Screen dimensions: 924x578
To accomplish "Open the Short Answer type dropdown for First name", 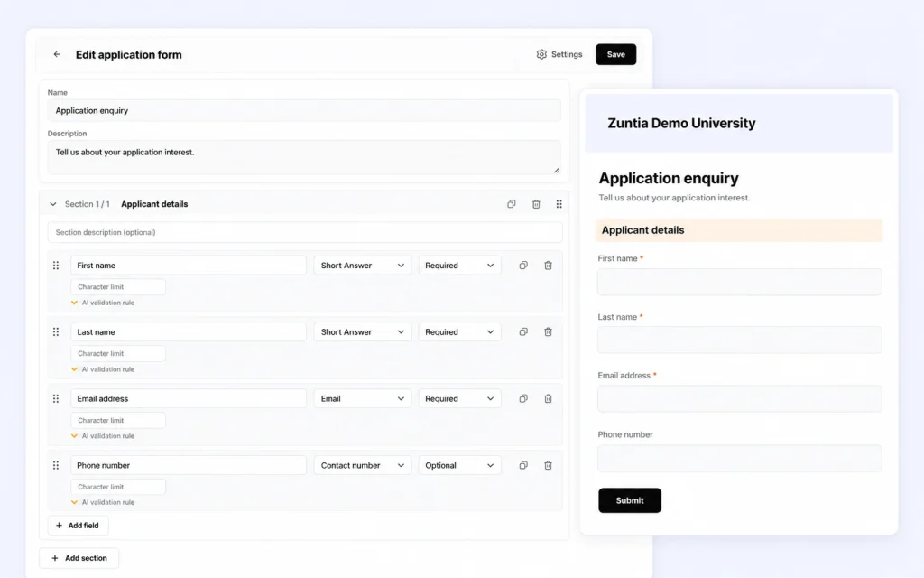I will click(363, 266).
